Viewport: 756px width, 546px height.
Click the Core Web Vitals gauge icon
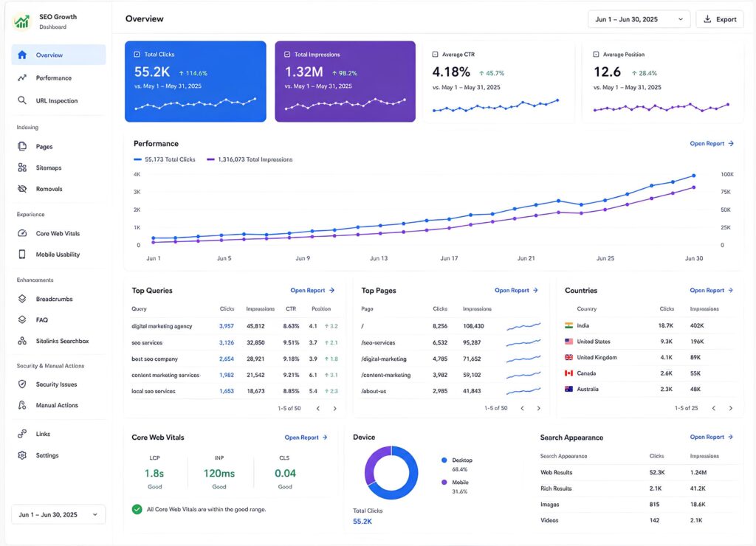[x=22, y=233]
